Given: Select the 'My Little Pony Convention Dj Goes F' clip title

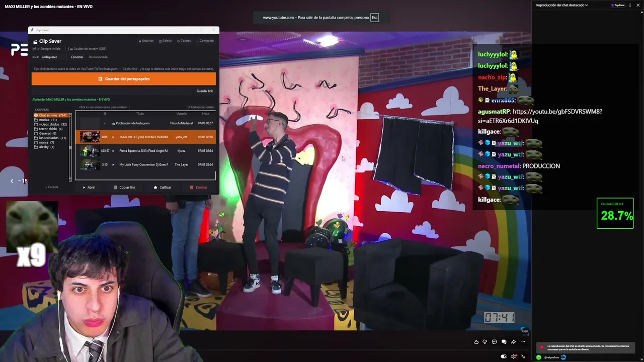Looking at the screenshot, I should [x=143, y=164].
